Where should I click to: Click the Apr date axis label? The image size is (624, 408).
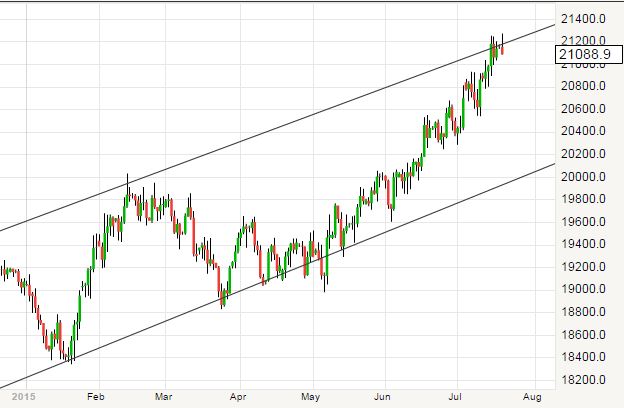tap(237, 396)
